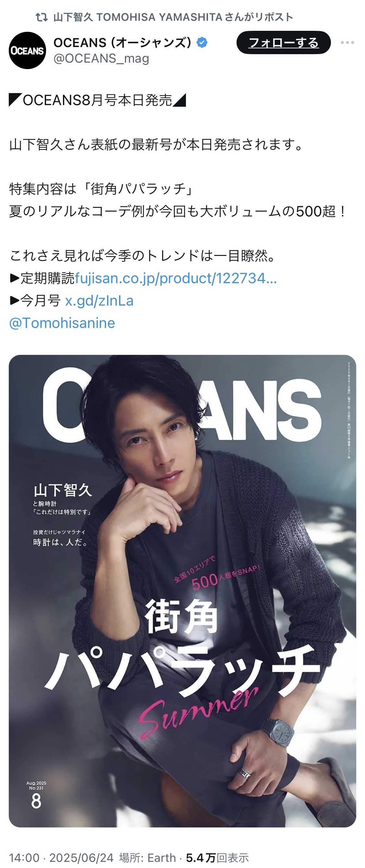Open the reposter name 山下智久 TOMOHISA YAMASHITA
365x868 pixels.
point(138,17)
